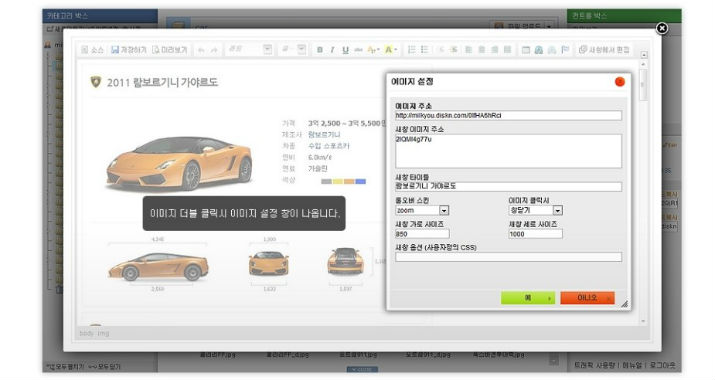Open the source view (소스) in the editor toolbar
Screen dimensions: 715x380
(x=93, y=50)
